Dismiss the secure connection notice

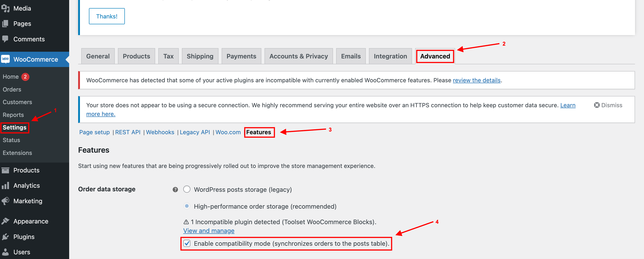pos(608,105)
